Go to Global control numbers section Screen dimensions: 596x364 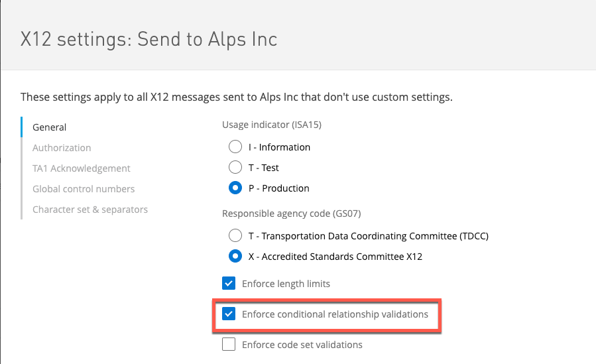coord(84,189)
